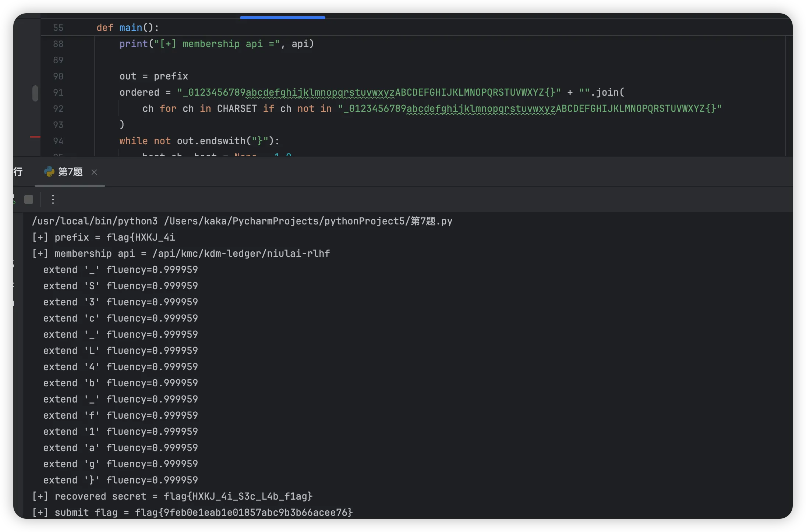
Task: Click the extend 'S' output line
Action: pyautogui.click(x=120, y=286)
